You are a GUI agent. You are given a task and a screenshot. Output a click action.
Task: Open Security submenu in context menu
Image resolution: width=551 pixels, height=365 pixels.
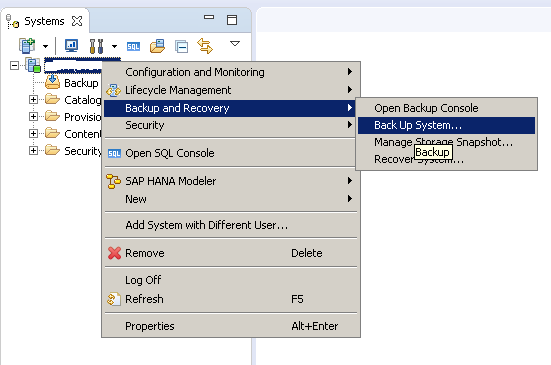[231, 125]
